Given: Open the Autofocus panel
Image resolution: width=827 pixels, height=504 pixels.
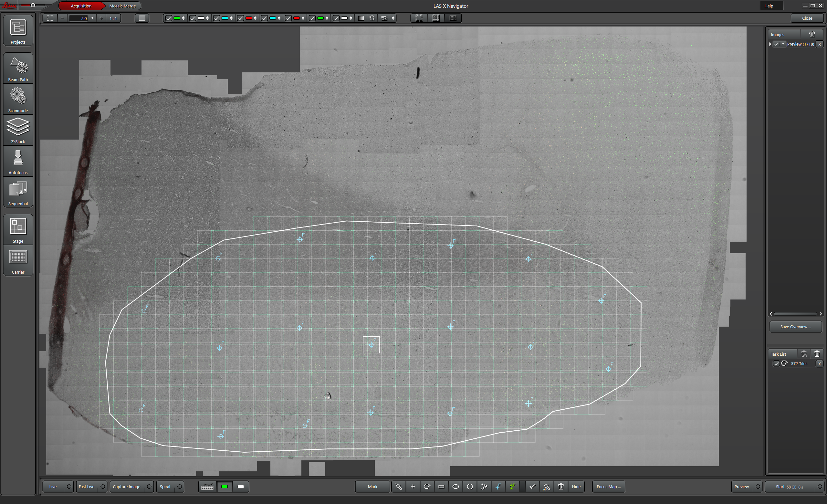Looking at the screenshot, I should [x=18, y=162].
